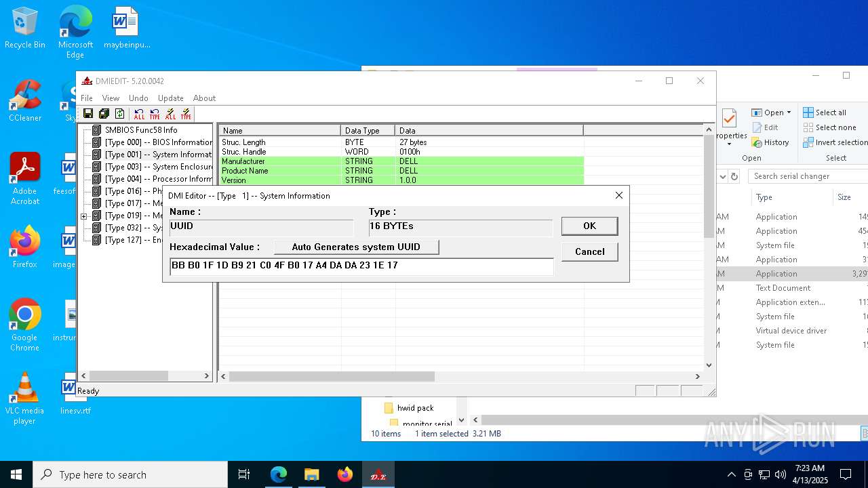Image resolution: width=868 pixels, height=488 pixels.
Task: Open VLC media player desktop icon
Action: pos(25,399)
